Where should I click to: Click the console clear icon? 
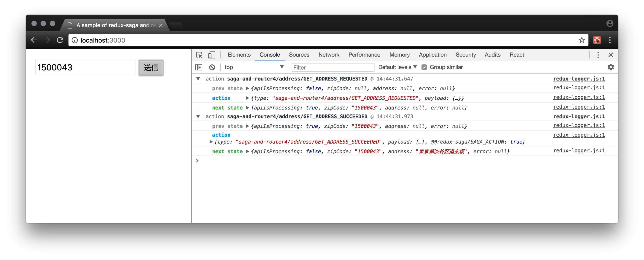click(212, 67)
